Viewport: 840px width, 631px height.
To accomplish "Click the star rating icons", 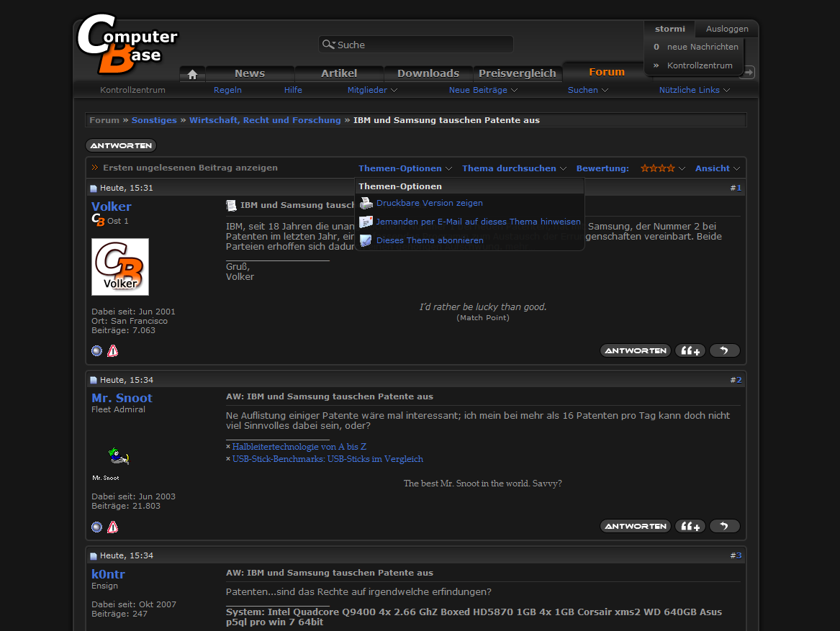I will [x=657, y=168].
